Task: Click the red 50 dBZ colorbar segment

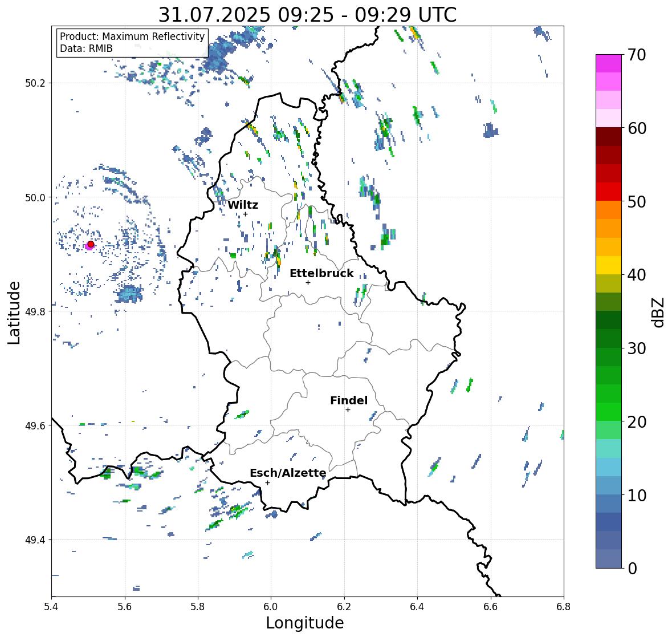Action: point(609,192)
